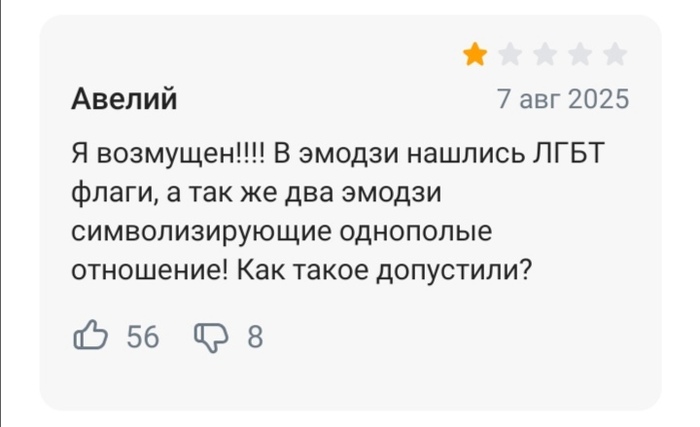Select the third rating star

coord(545,55)
